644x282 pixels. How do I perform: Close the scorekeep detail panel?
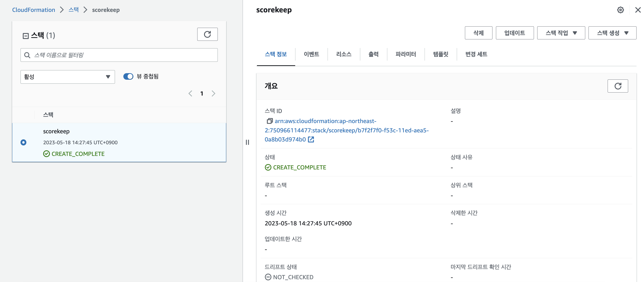[638, 10]
